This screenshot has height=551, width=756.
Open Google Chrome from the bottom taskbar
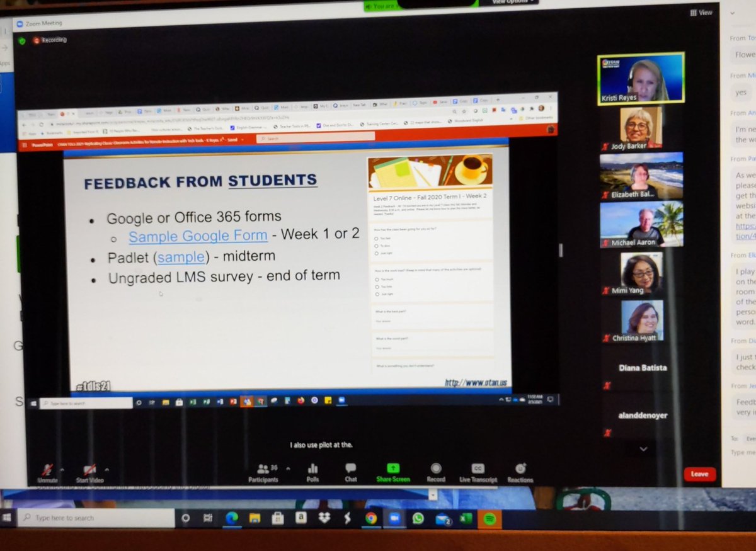pos(371,518)
